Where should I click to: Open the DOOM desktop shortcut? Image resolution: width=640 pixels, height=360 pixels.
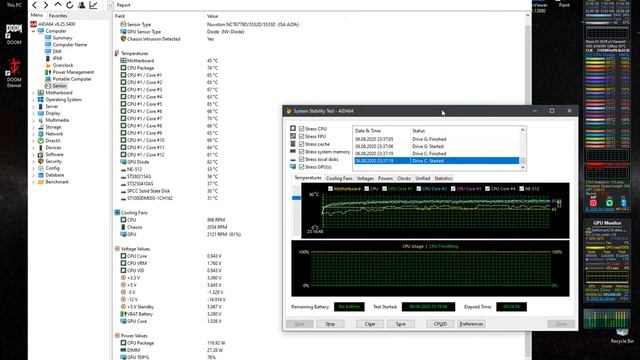pyautogui.click(x=14, y=34)
